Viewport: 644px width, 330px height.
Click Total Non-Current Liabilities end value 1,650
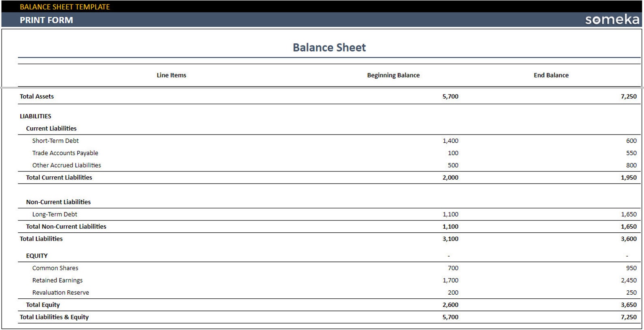coord(629,227)
